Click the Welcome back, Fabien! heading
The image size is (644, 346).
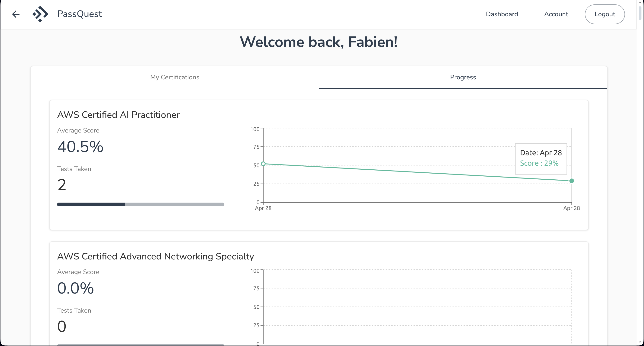pos(319,42)
